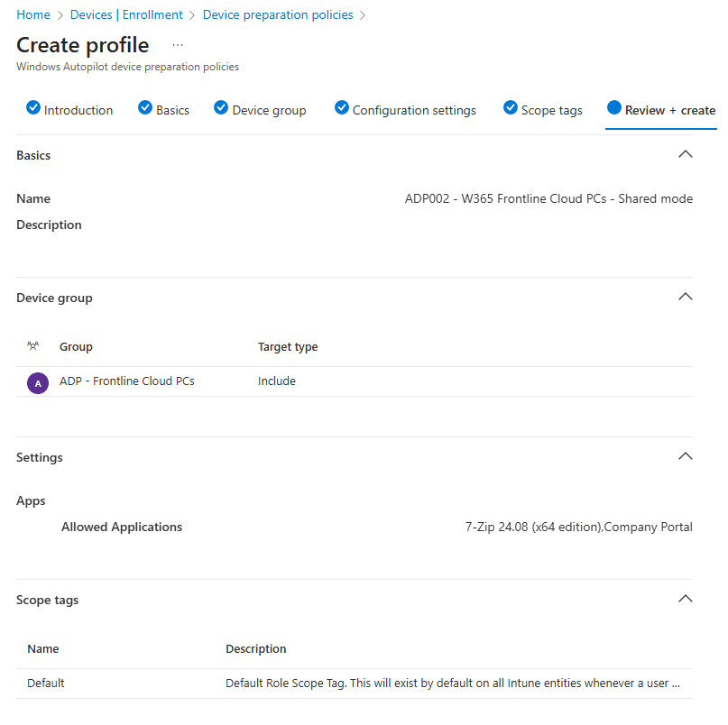
Task: Go to Device preparation policies breadcrumb
Action: tap(278, 15)
